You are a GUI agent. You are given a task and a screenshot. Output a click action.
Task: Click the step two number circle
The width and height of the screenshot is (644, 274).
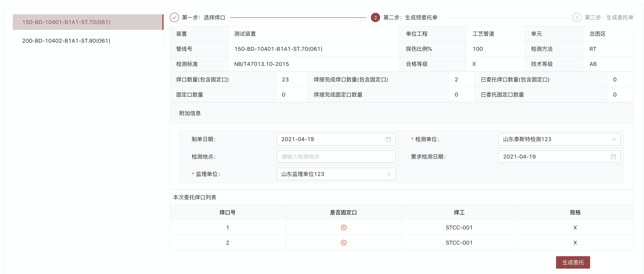click(375, 17)
